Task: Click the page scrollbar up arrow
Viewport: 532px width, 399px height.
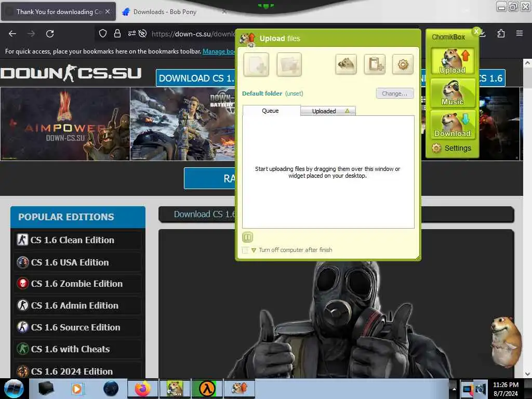Action: click(x=527, y=63)
